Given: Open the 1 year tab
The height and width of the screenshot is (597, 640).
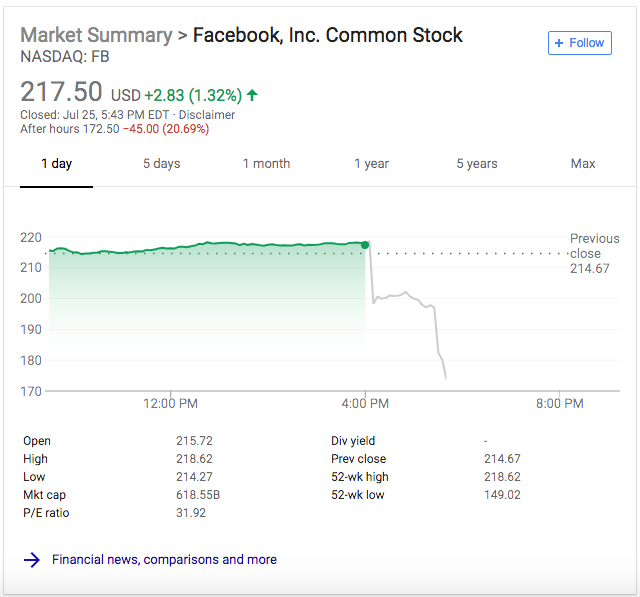Looking at the screenshot, I should pos(371,164).
